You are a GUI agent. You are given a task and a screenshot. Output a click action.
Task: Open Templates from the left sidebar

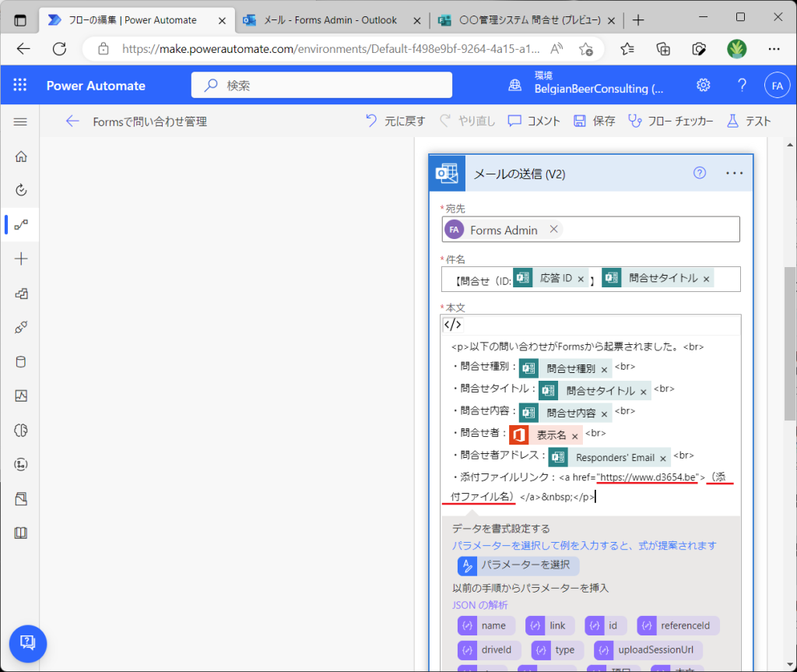tap(21, 294)
